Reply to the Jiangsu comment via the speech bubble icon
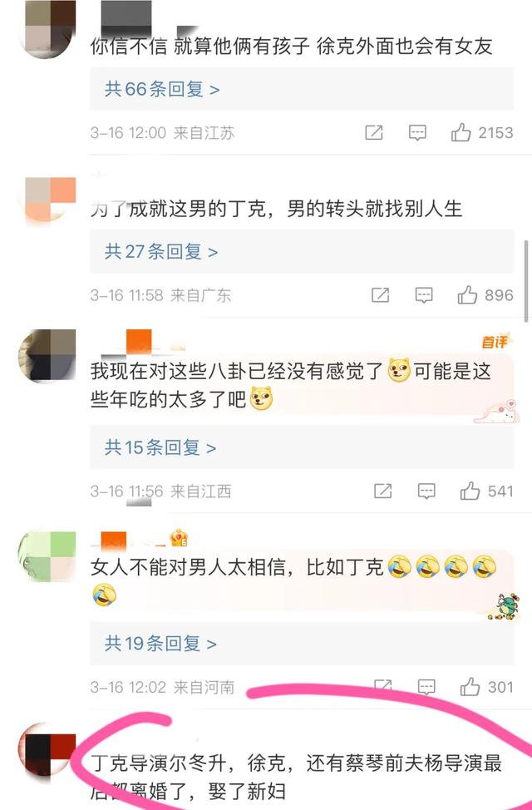This screenshot has height=810, width=532. pyautogui.click(x=417, y=133)
